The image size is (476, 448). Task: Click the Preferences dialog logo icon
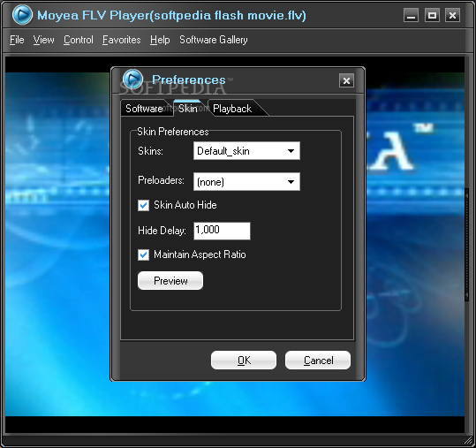pos(132,79)
